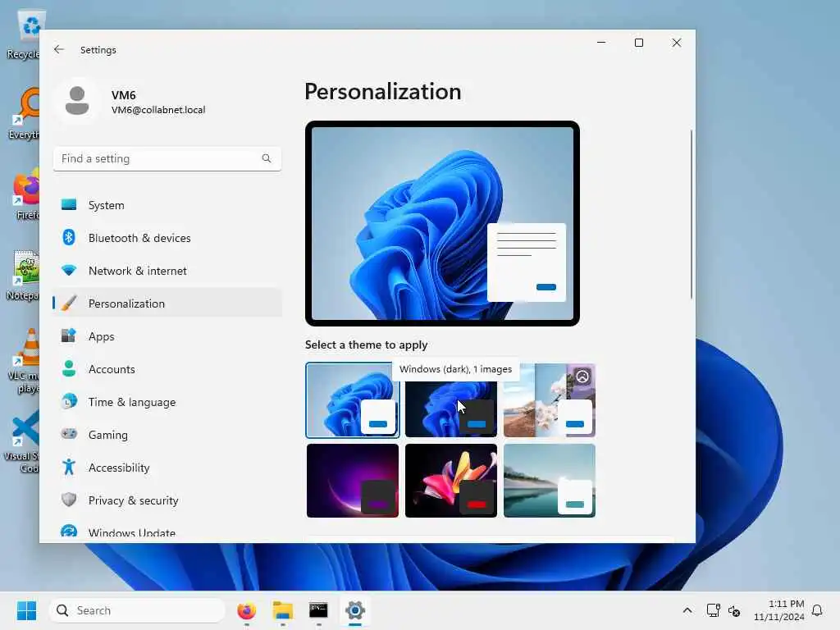Viewport: 840px width, 630px height.
Task: Click the Accounts person icon
Action: tap(69, 368)
